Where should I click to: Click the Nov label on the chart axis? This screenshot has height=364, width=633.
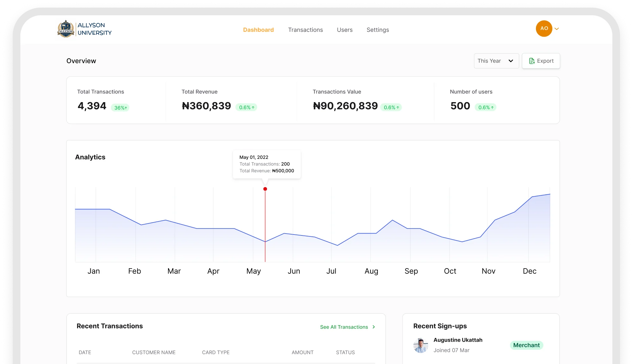[488, 271]
